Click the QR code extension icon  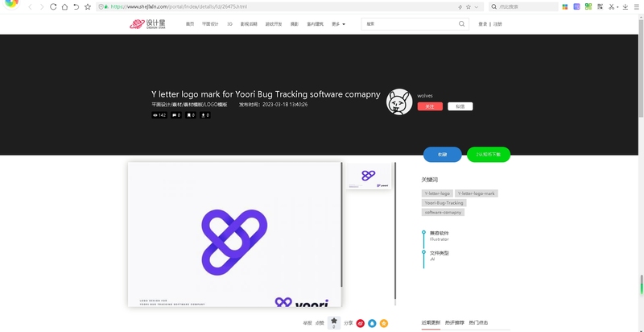[600, 6]
